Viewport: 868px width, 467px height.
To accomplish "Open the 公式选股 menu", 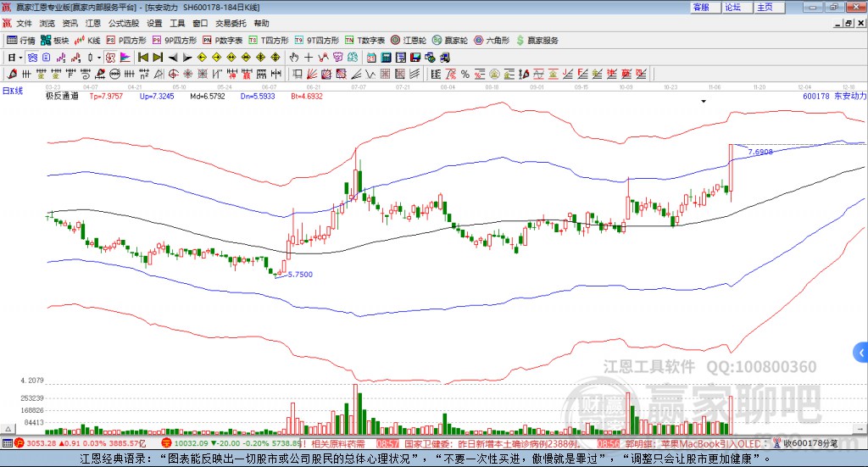I will click(123, 24).
